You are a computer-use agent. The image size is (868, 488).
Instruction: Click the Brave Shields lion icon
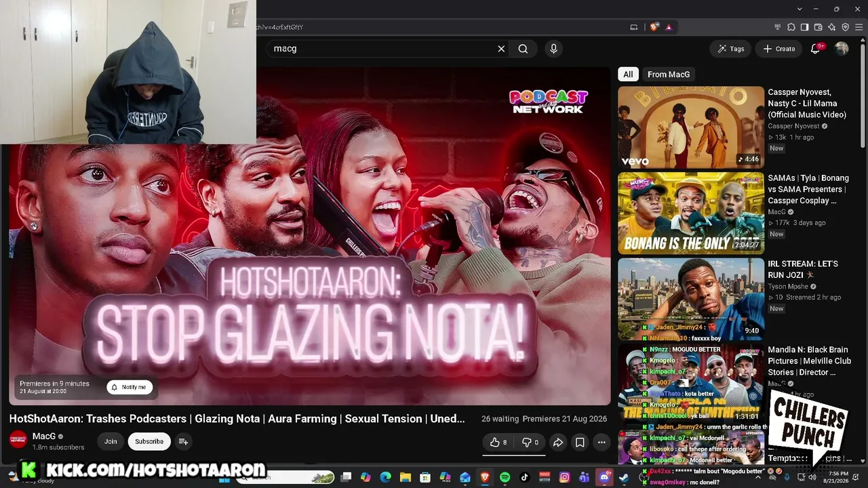654,27
